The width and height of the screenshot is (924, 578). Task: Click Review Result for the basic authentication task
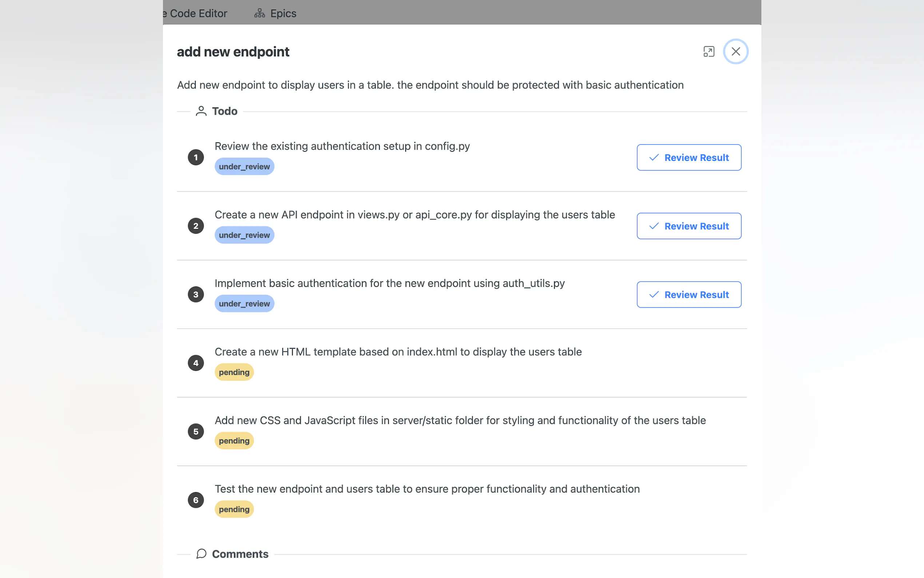689,294
